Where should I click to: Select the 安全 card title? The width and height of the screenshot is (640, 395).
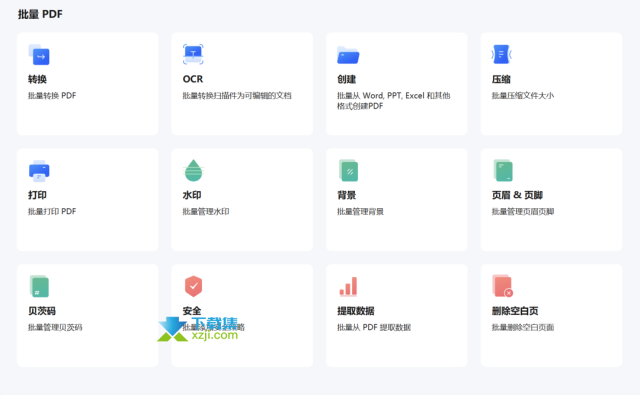(x=192, y=311)
